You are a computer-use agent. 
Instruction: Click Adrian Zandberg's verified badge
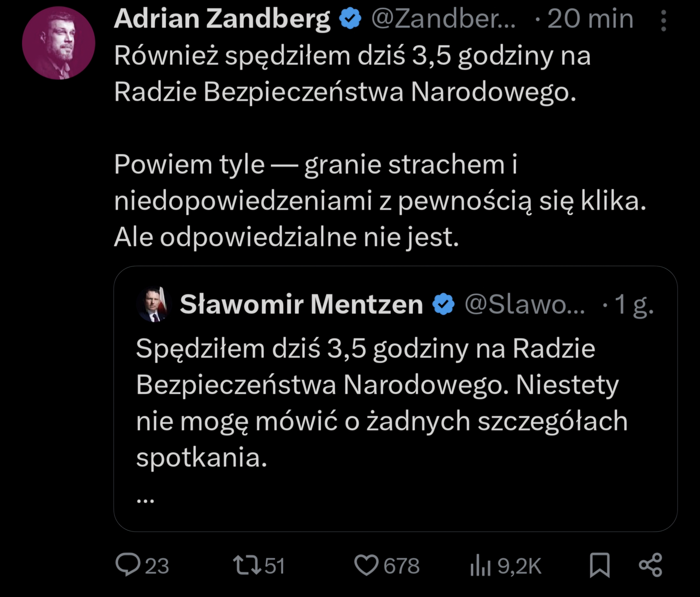(350, 19)
